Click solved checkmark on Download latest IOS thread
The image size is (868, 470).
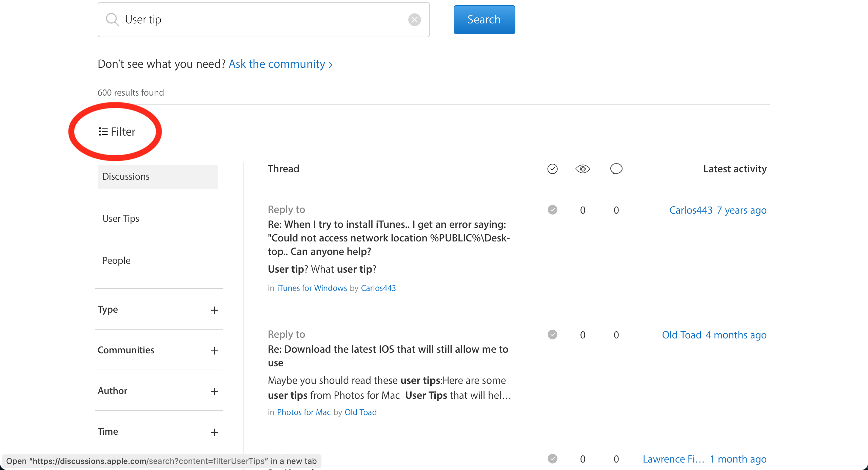tap(552, 335)
